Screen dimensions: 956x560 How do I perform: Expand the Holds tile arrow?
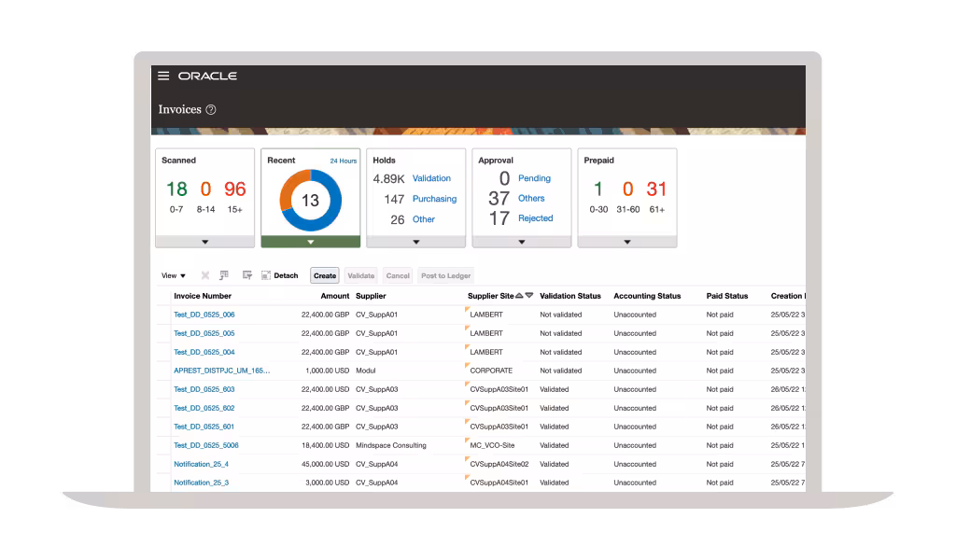click(415, 242)
